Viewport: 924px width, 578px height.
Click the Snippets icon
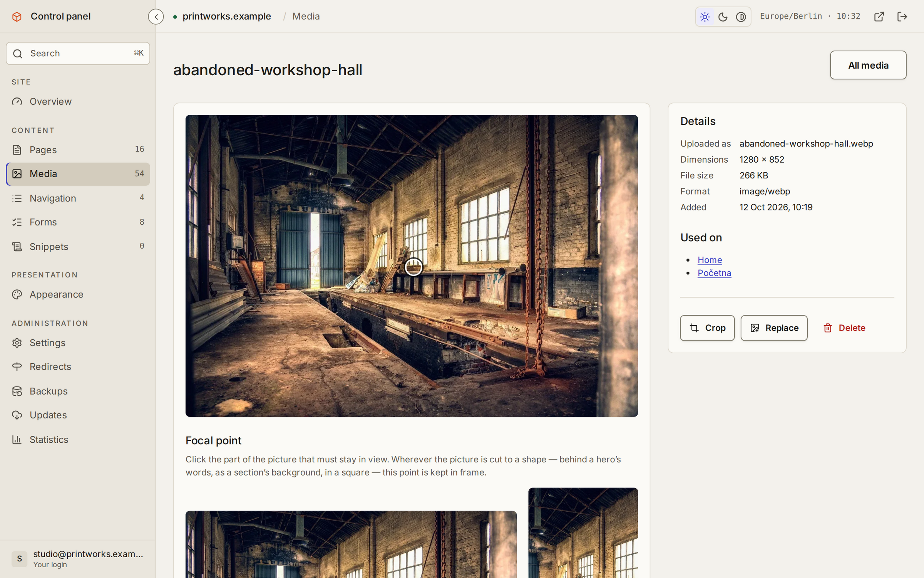(17, 246)
